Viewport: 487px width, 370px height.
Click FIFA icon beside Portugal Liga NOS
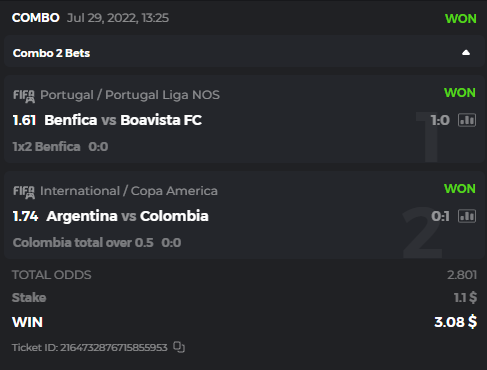[x=24, y=96]
